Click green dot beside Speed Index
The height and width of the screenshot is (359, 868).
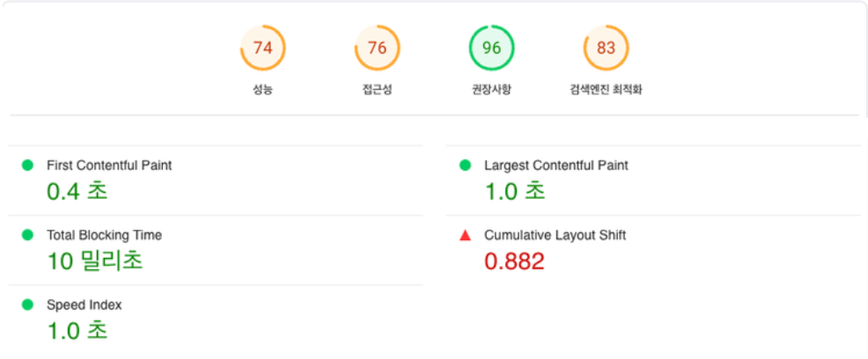coord(27,304)
